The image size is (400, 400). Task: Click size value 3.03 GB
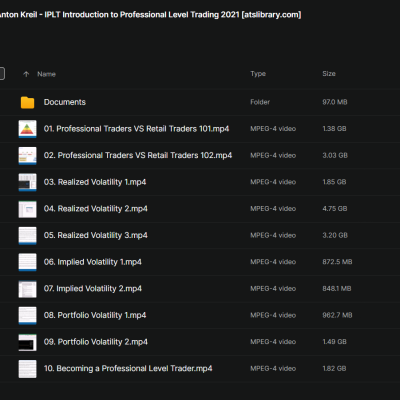335,155
